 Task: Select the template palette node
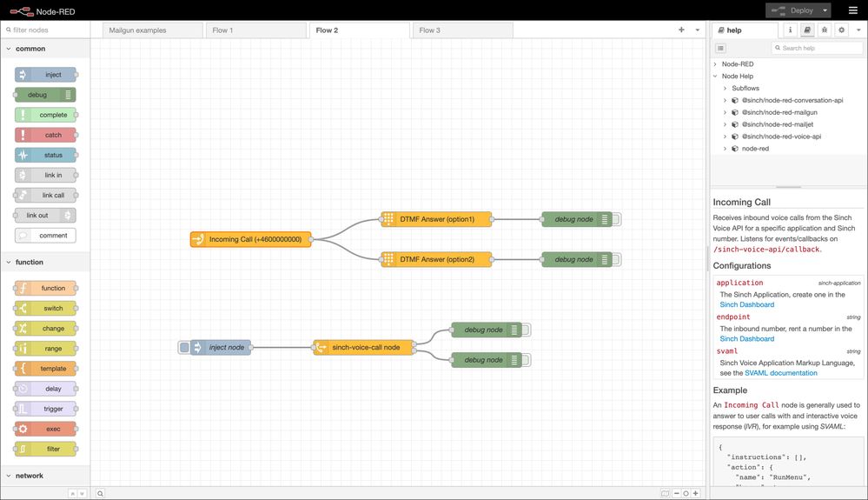point(45,368)
